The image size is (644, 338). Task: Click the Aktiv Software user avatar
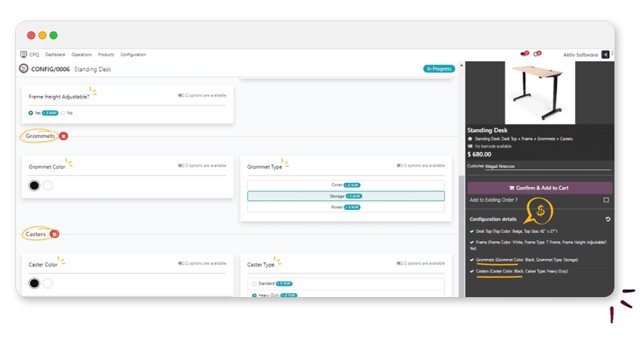click(x=606, y=54)
